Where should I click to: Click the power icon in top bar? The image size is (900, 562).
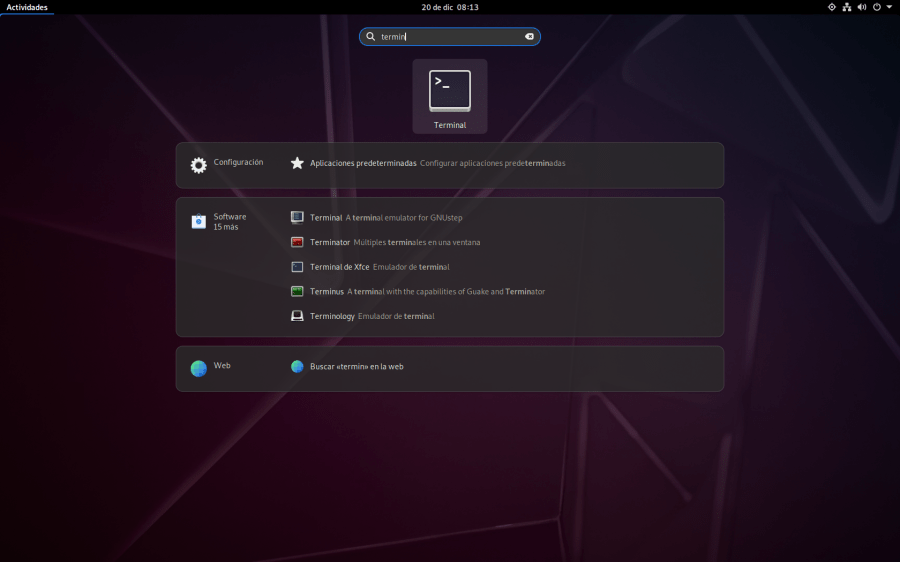(x=876, y=7)
